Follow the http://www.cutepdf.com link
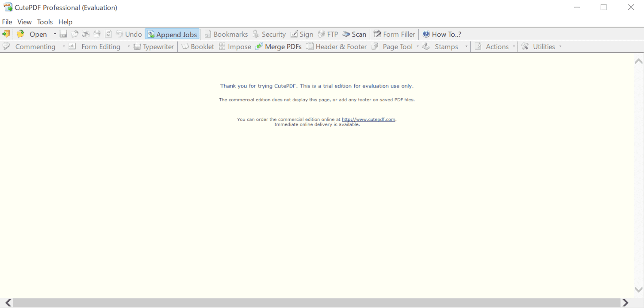The width and height of the screenshot is (644, 308). (x=368, y=119)
